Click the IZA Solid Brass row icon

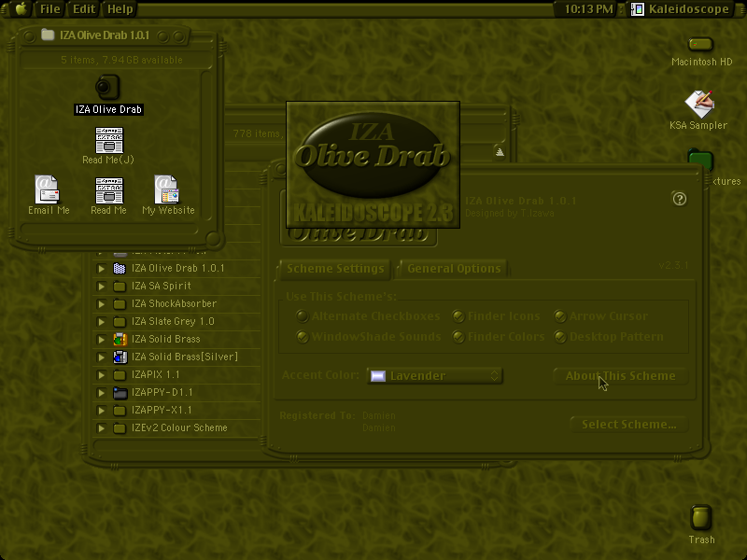(x=120, y=339)
